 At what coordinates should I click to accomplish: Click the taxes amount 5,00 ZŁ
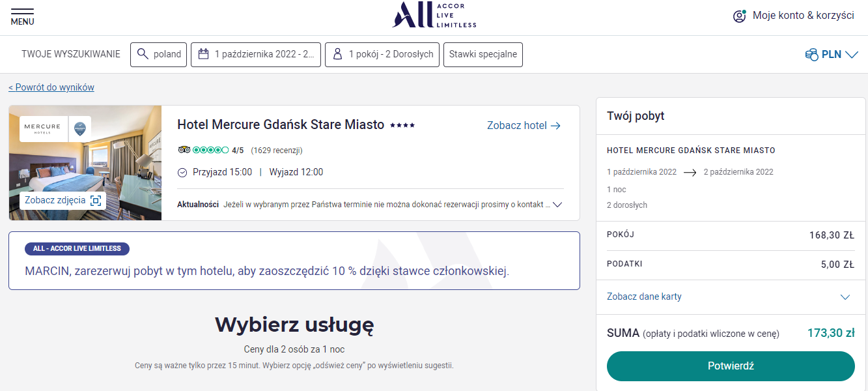837,265
